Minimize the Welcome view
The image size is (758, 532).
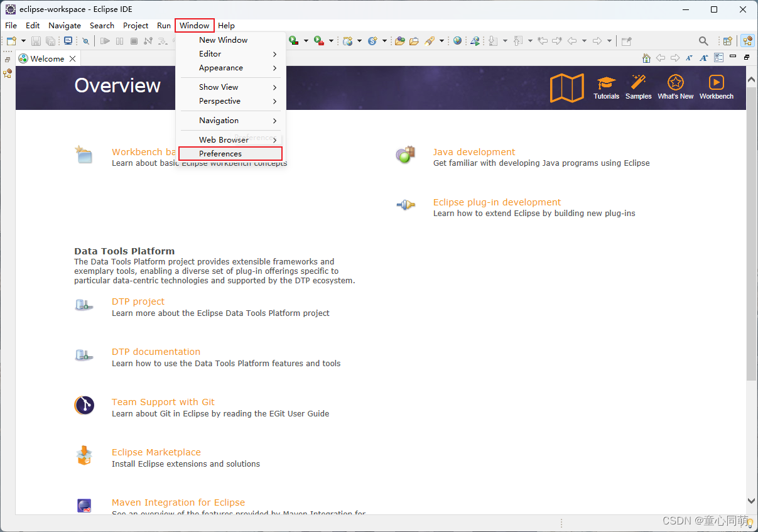pyautogui.click(x=733, y=57)
